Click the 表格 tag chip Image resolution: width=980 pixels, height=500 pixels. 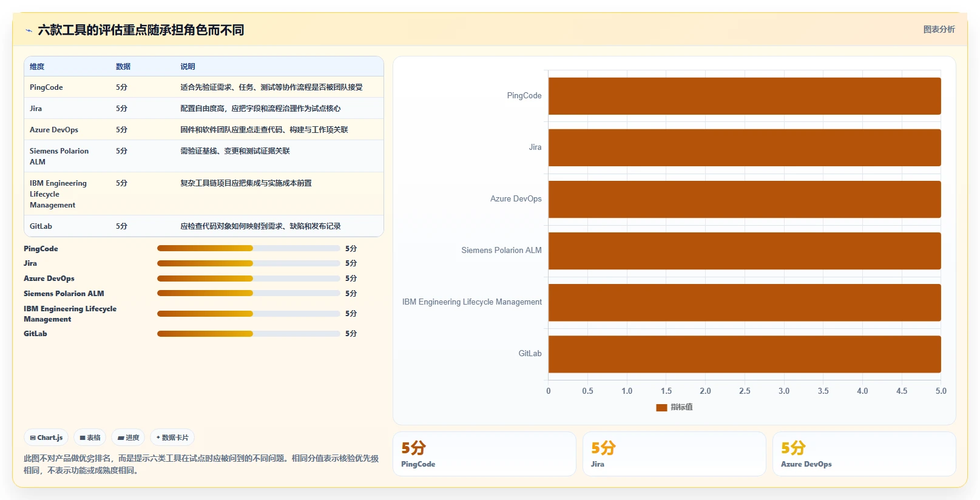tap(90, 437)
